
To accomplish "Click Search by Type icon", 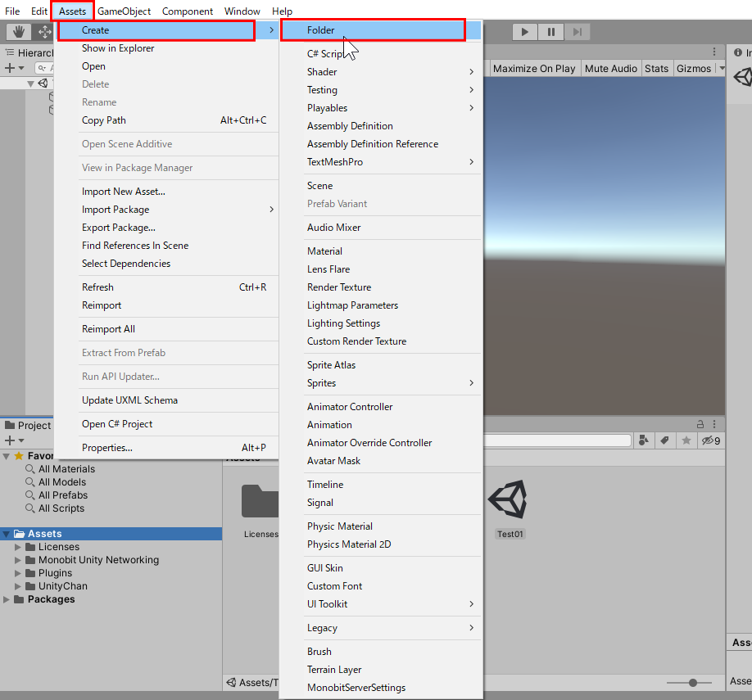I will coord(644,440).
